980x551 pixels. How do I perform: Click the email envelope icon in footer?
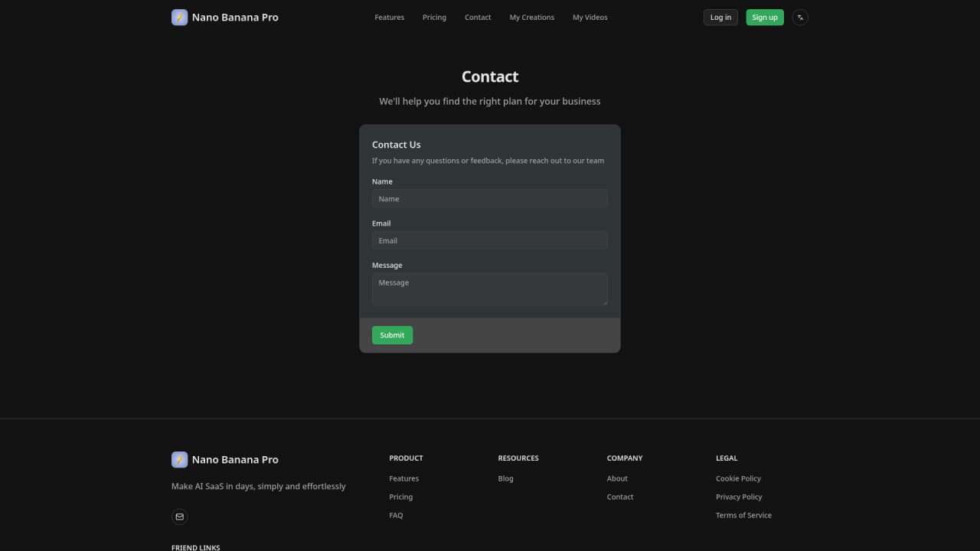tap(179, 517)
